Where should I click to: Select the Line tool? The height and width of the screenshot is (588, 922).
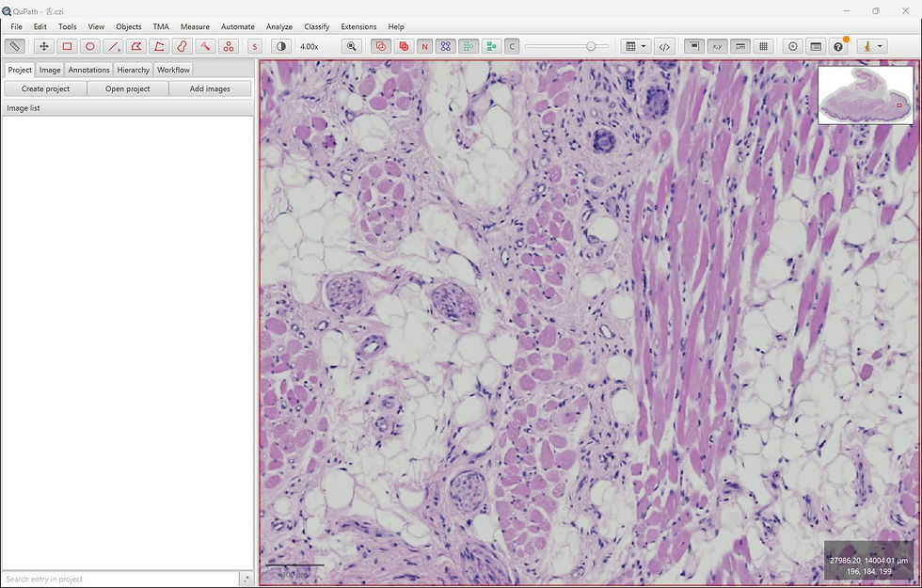click(113, 46)
